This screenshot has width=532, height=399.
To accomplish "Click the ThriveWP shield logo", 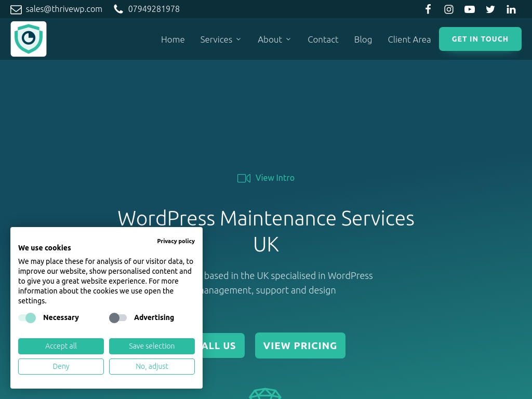I will pyautogui.click(x=29, y=39).
